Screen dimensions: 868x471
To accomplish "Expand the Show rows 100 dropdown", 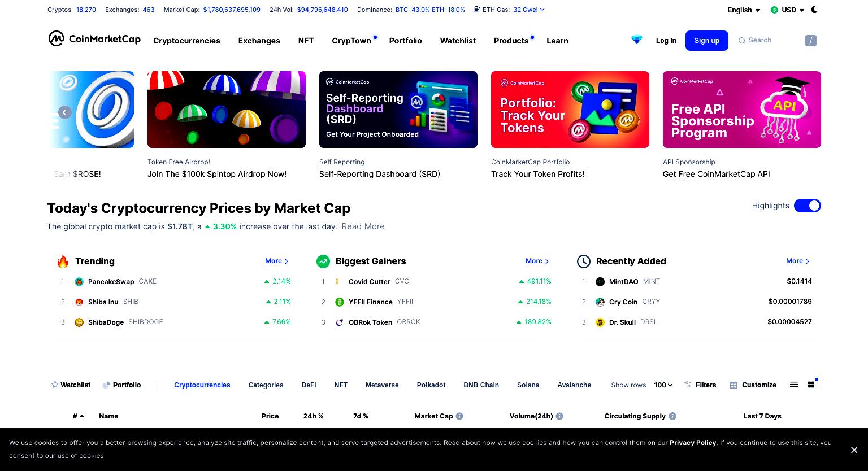I will pyautogui.click(x=663, y=385).
